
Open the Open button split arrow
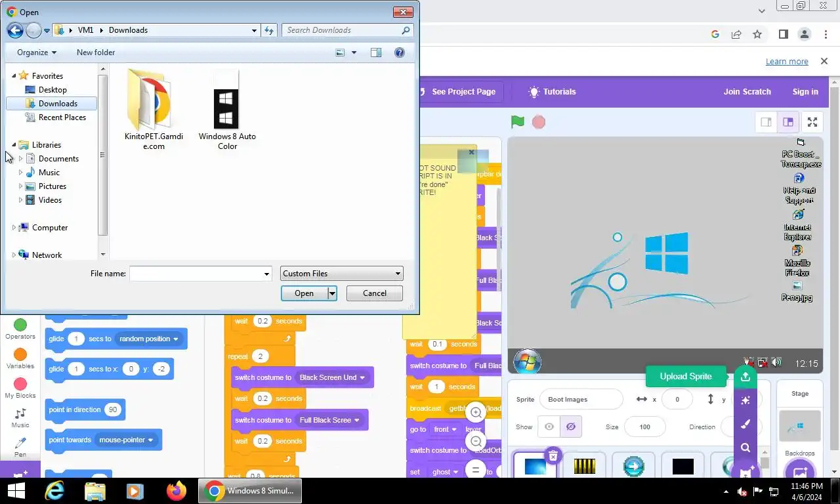tap(333, 293)
